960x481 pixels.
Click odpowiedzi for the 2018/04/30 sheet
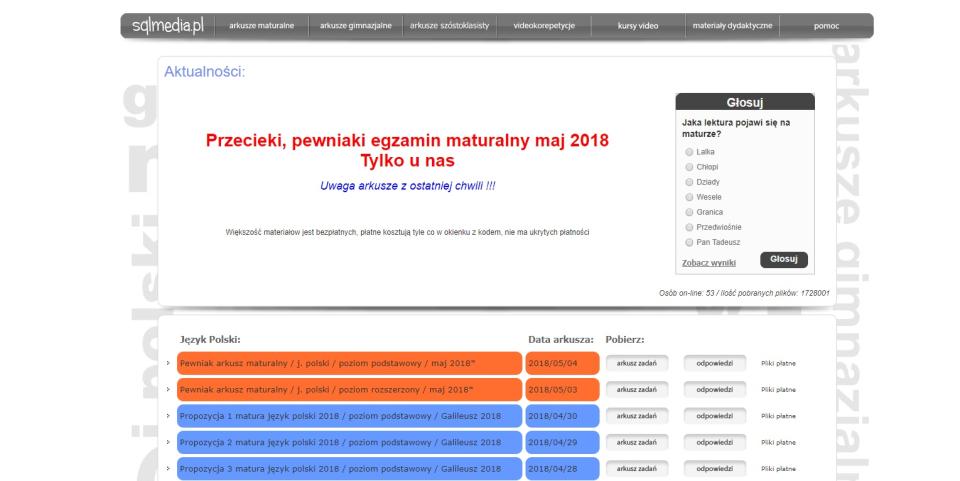[x=714, y=415]
